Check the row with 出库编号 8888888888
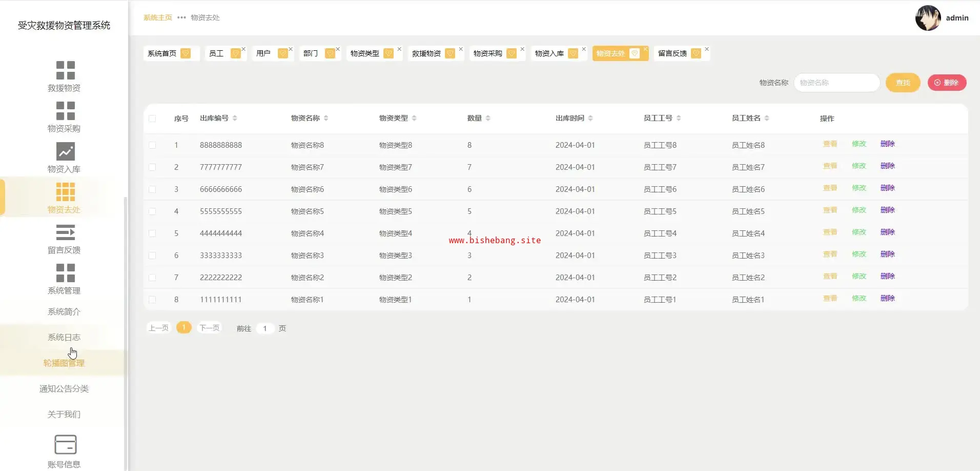 tap(152, 145)
